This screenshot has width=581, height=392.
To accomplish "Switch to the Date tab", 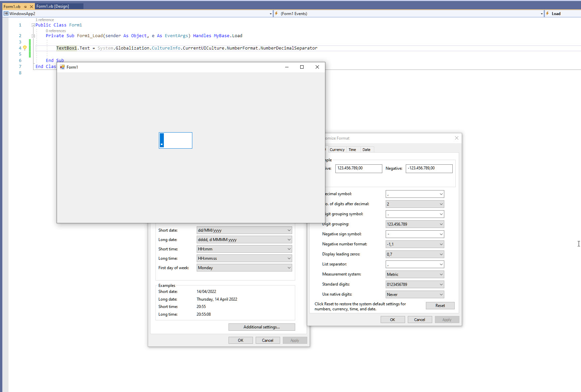I will point(366,150).
